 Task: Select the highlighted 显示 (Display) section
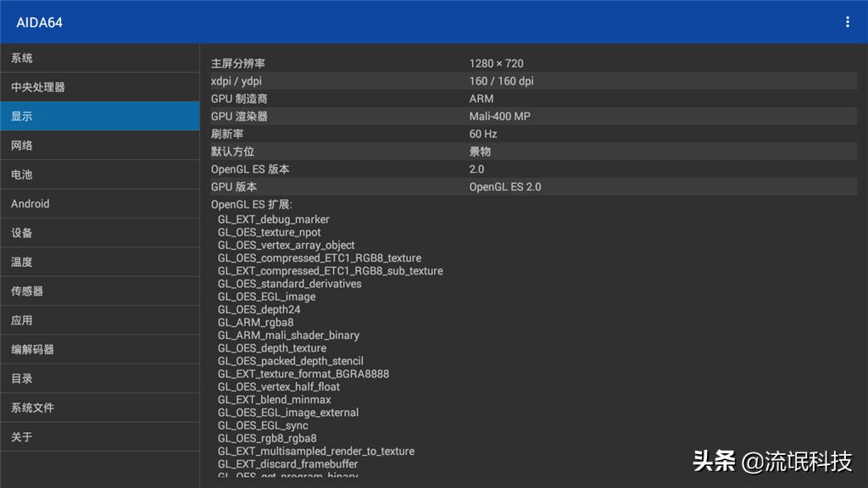point(100,115)
